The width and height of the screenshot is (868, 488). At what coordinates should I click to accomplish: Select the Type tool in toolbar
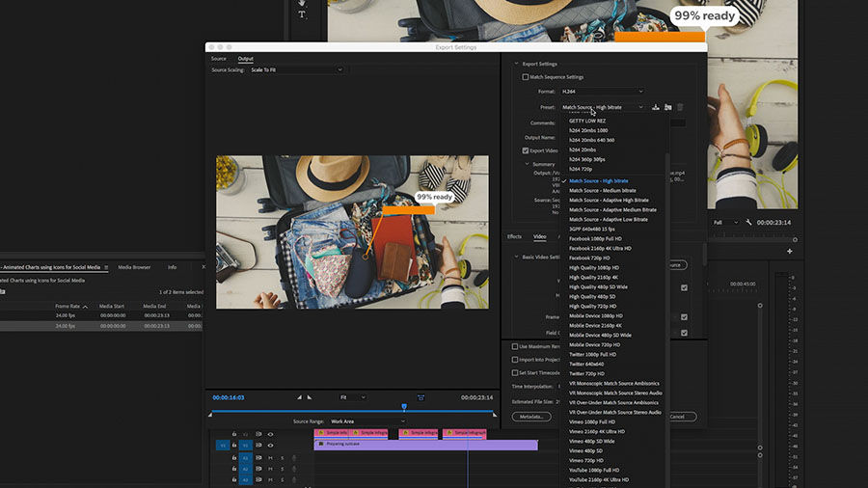click(302, 14)
